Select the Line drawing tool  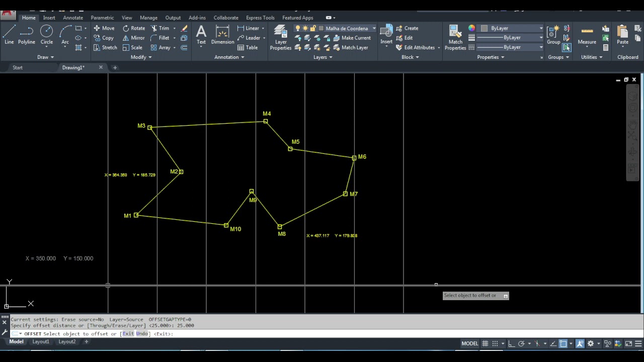pyautogui.click(x=9, y=35)
